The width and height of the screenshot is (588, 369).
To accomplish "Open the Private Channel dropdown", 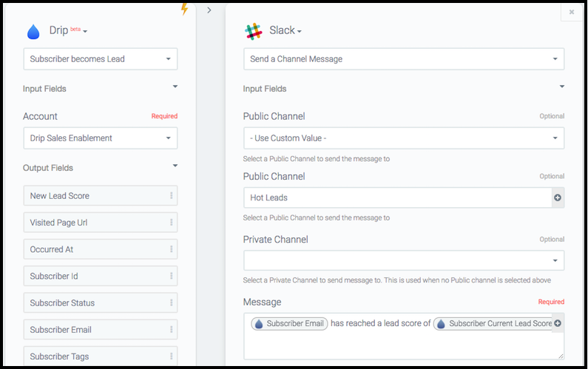I will point(403,260).
